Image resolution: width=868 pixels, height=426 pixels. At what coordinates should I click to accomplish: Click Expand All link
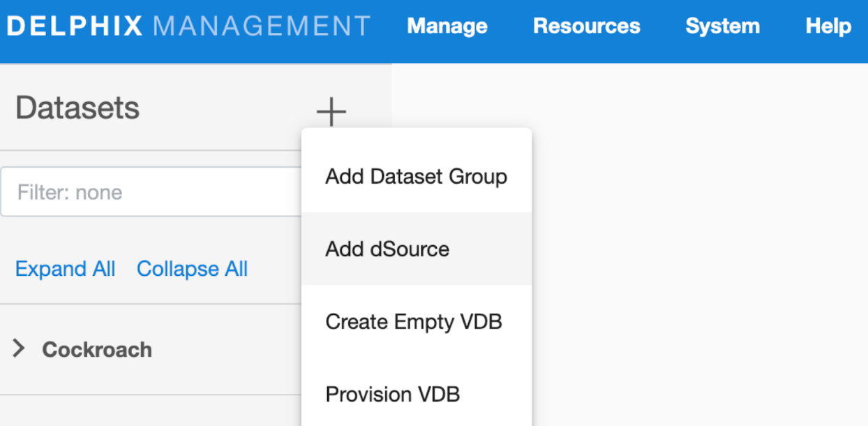[x=65, y=269]
